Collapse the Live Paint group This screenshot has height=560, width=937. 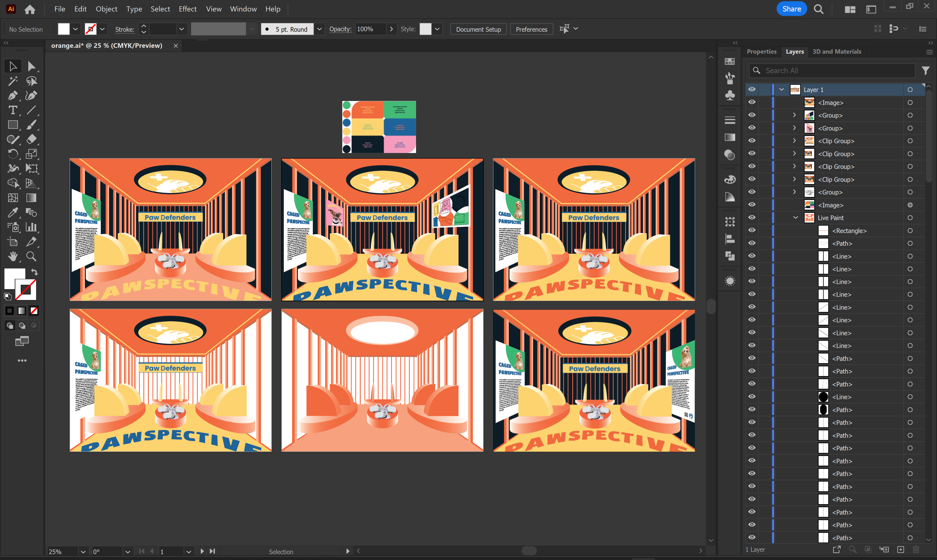tap(795, 218)
